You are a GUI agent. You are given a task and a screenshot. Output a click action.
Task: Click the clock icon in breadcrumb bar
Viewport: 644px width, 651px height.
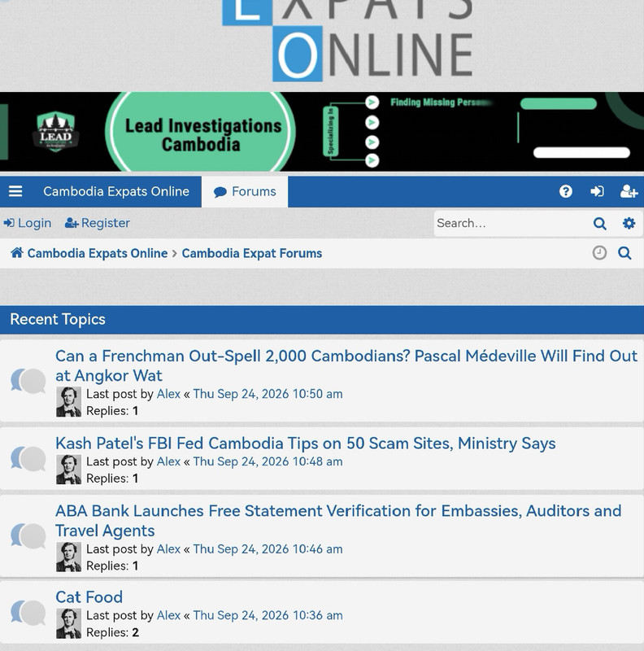tap(599, 253)
